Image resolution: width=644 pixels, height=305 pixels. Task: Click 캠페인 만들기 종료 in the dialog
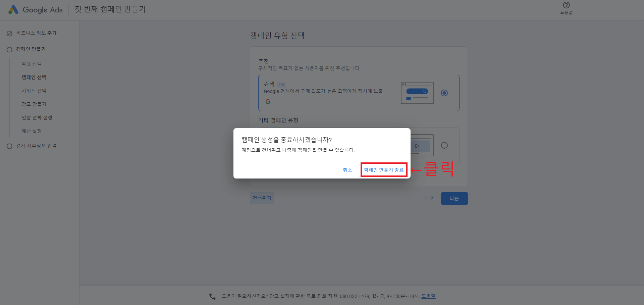point(383,170)
